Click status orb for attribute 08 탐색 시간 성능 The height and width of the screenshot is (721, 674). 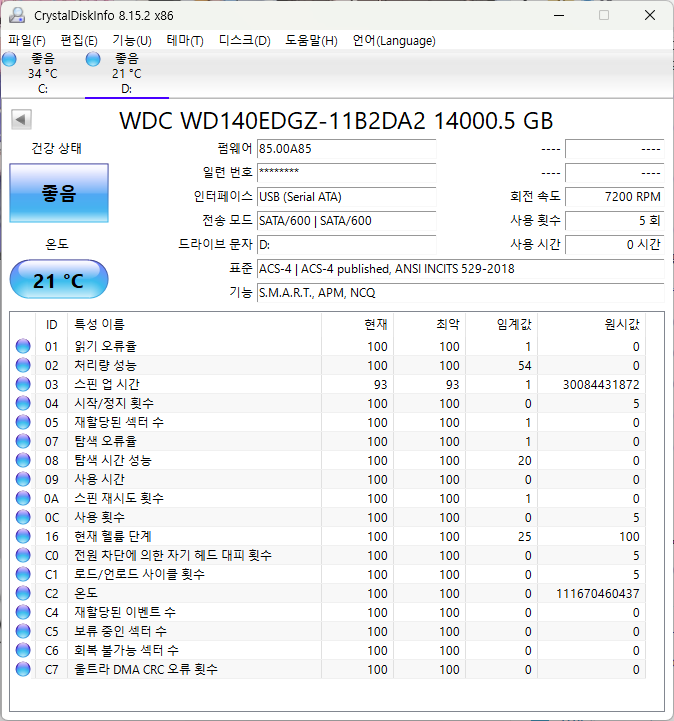click(23, 460)
